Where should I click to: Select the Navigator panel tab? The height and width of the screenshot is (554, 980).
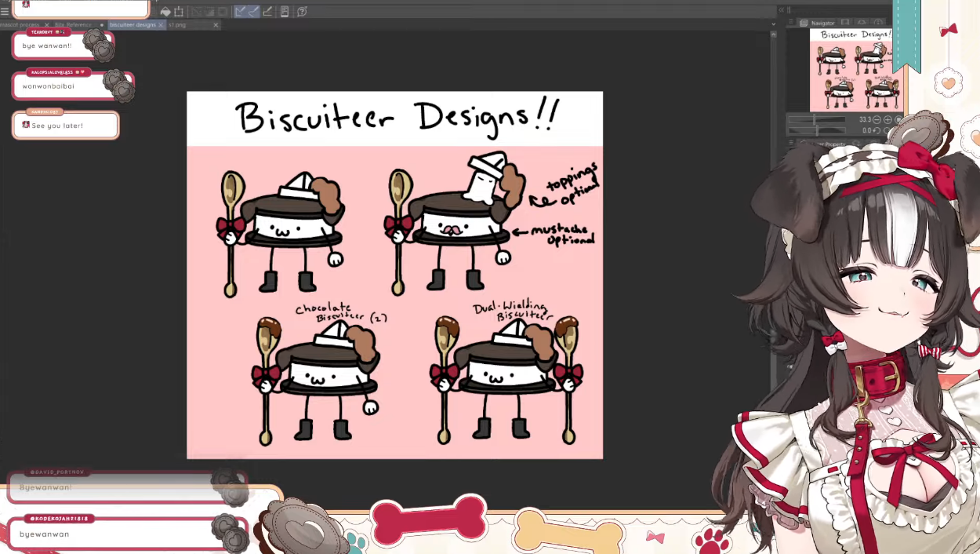pyautogui.click(x=816, y=23)
